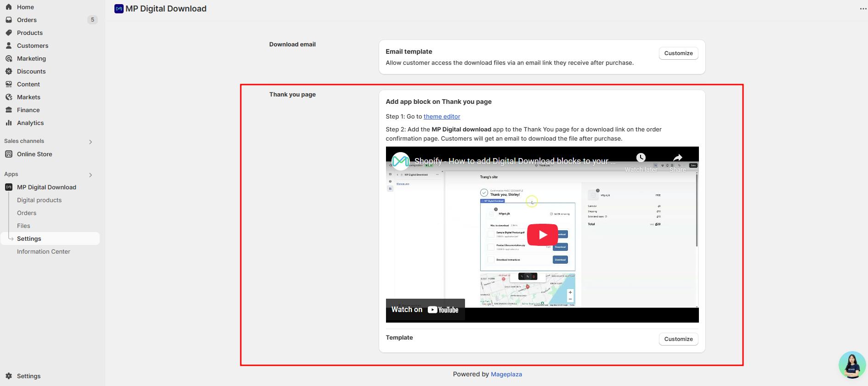The image size is (868, 386).
Task: Click Watch on YouTube button
Action: click(x=425, y=310)
